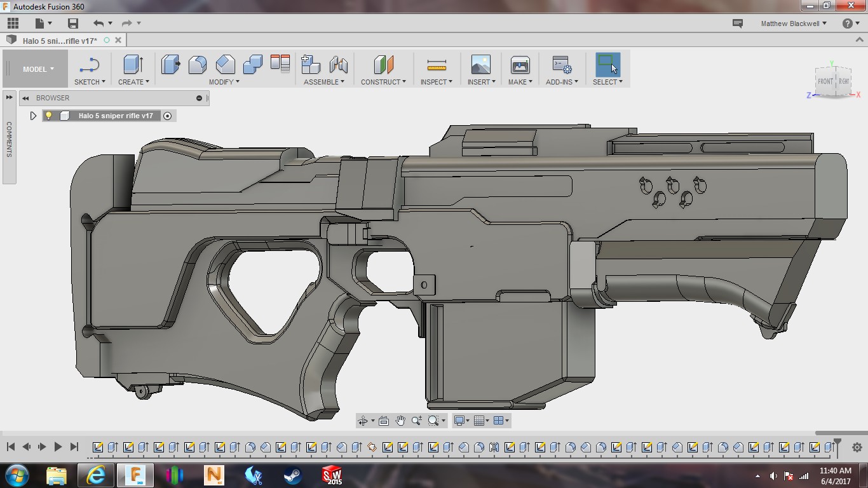868x488 pixels.
Task: Activate the Select window tool icon
Action: (x=607, y=65)
